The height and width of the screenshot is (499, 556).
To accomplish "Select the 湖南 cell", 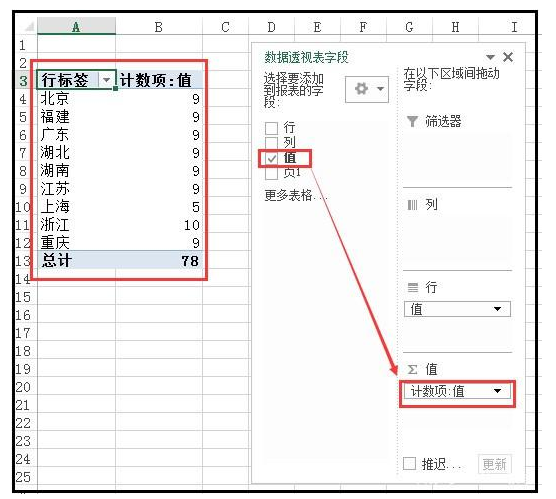I will pos(76,171).
